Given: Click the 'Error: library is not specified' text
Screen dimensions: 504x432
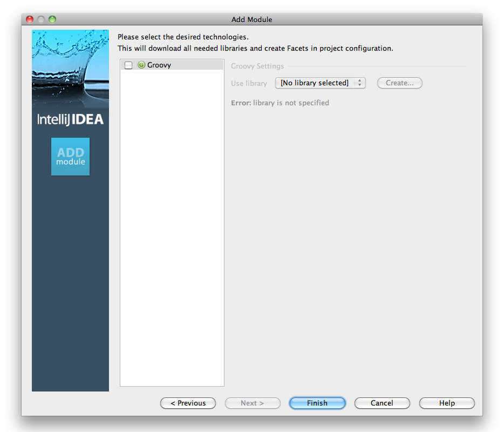Looking at the screenshot, I should 280,103.
